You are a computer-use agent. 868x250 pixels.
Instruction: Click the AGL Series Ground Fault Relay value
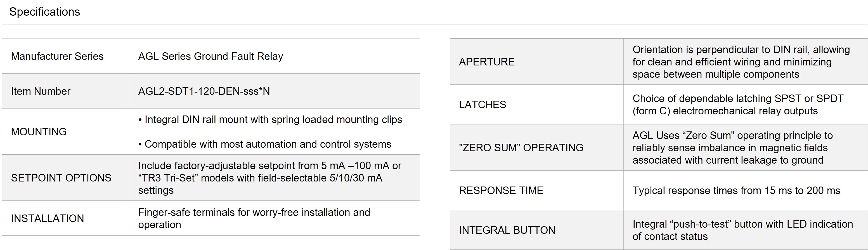[x=210, y=56]
